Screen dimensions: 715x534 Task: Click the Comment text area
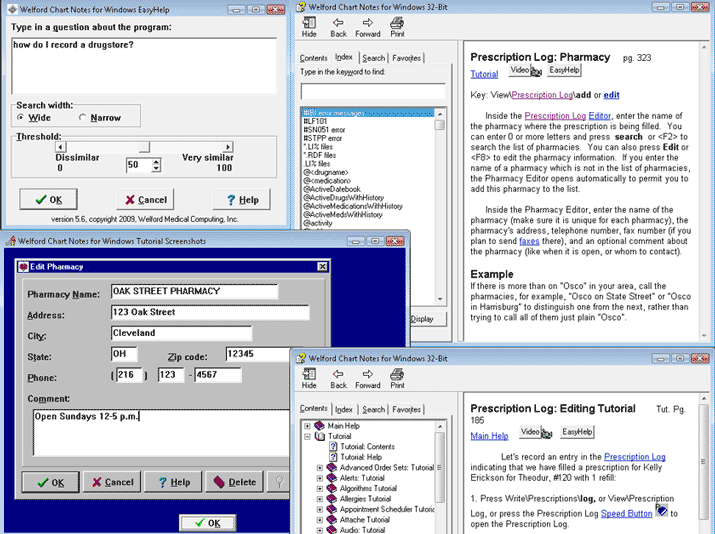pos(161,432)
